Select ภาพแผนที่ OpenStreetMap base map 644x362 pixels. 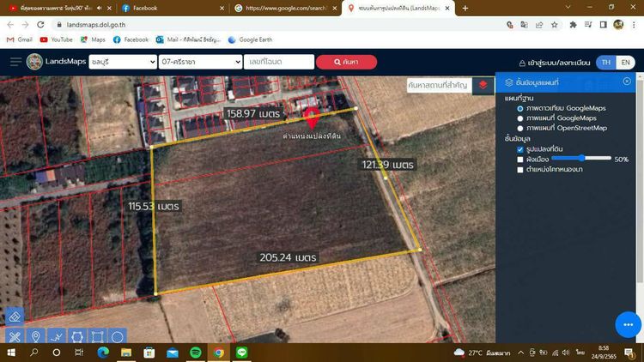520,128
